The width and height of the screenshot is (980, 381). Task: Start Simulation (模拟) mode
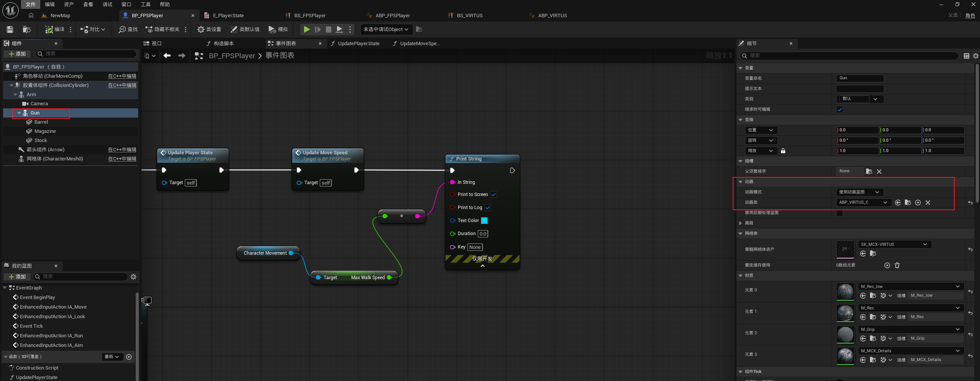pyautogui.click(x=278, y=29)
